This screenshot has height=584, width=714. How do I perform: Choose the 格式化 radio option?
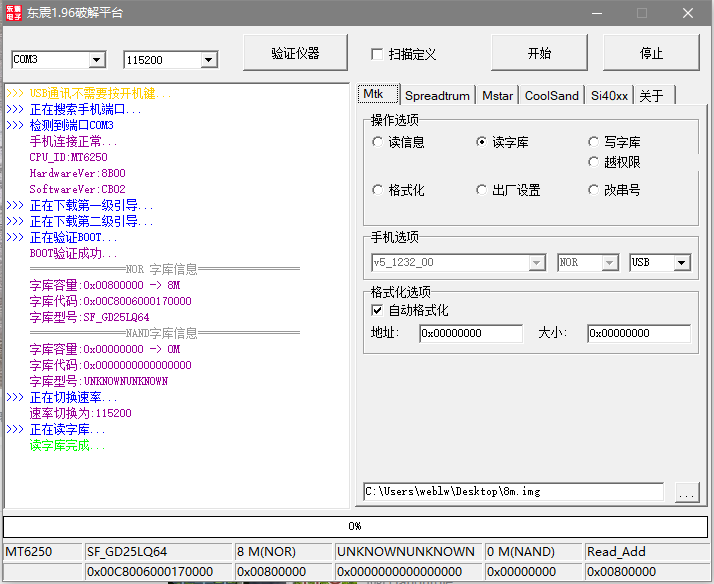click(378, 190)
